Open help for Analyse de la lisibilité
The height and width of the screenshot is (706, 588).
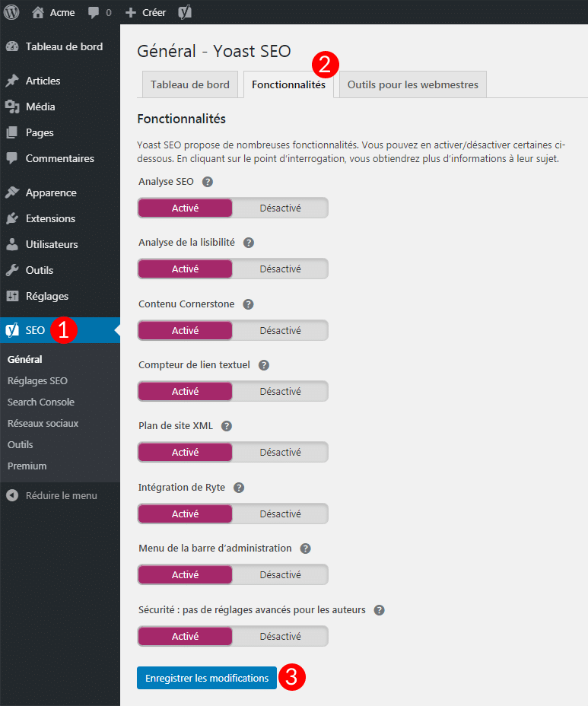(x=249, y=243)
